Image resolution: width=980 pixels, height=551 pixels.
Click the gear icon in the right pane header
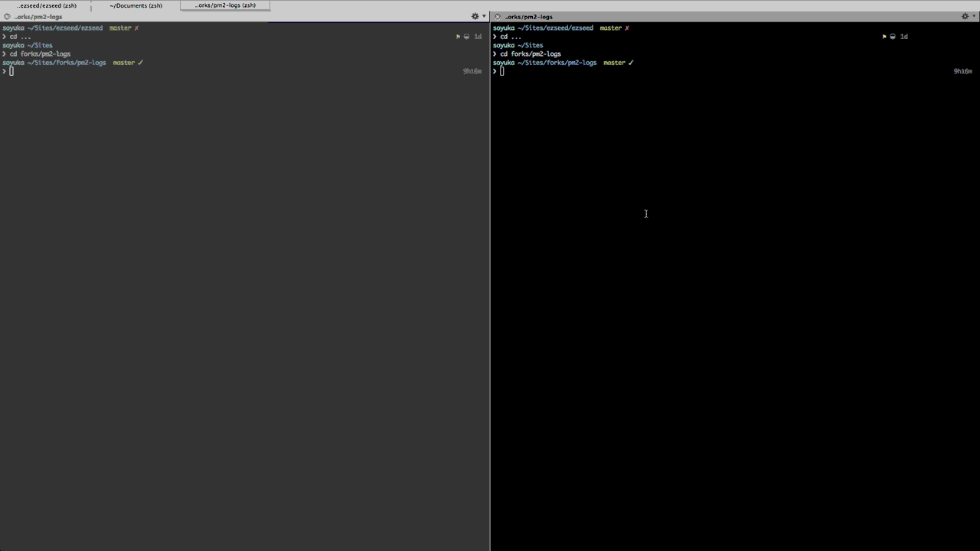coord(965,16)
